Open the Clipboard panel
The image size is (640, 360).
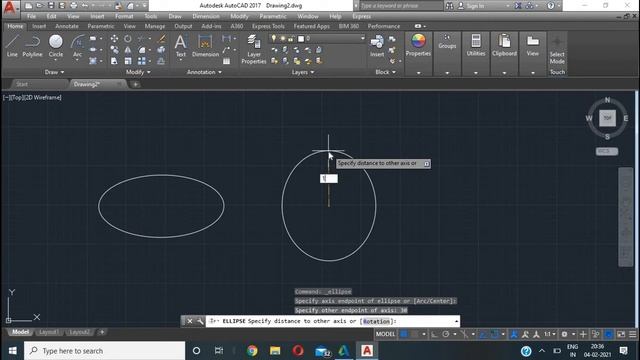point(504,45)
